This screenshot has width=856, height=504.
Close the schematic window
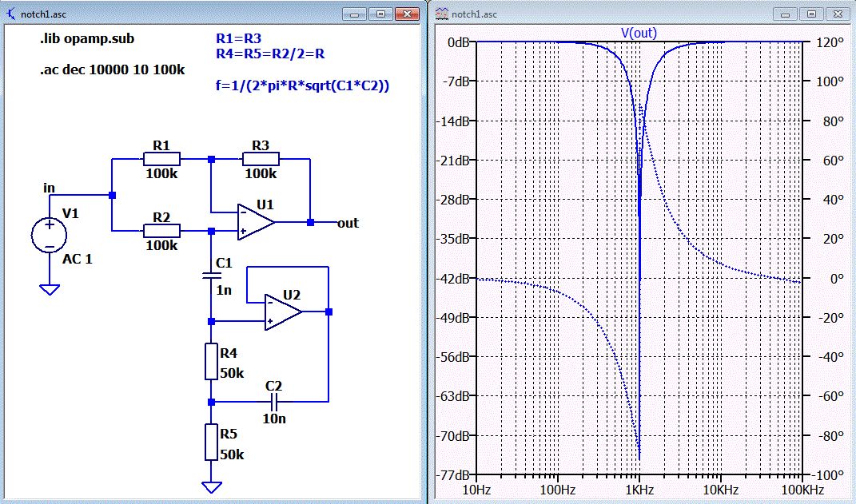point(408,14)
